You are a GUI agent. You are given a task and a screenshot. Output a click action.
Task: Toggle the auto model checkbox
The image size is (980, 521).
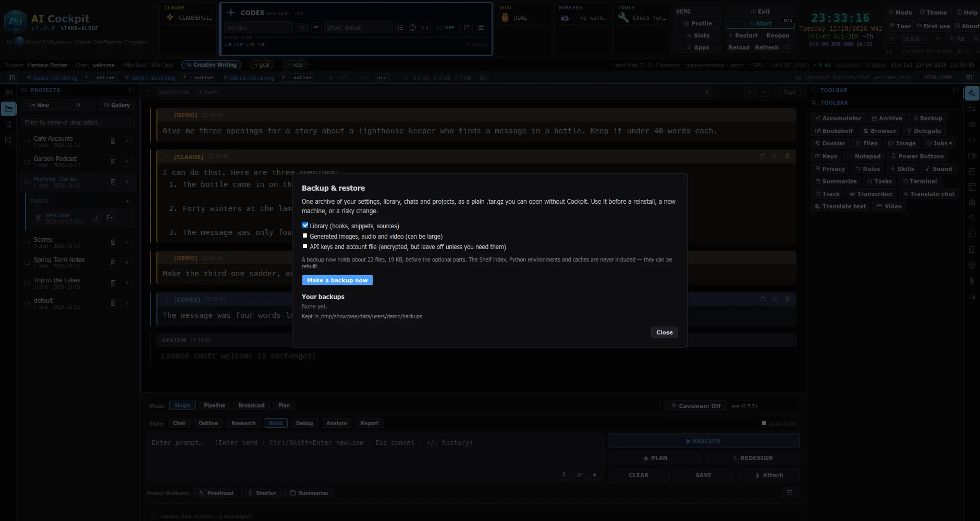pos(764,424)
